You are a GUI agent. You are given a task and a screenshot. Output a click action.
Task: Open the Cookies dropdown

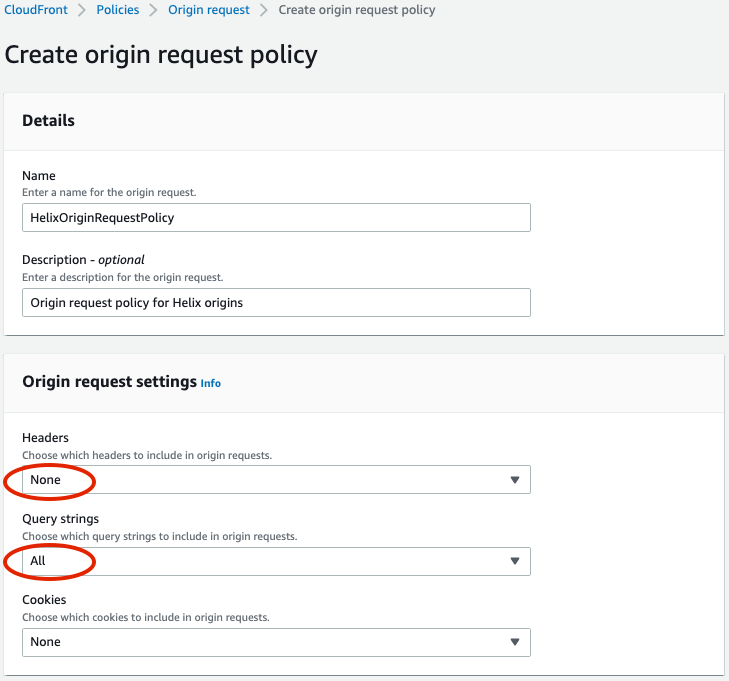276,642
